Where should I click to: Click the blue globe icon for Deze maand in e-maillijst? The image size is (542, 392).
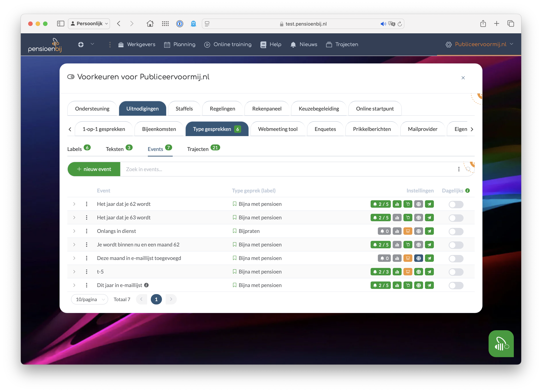tap(418, 258)
